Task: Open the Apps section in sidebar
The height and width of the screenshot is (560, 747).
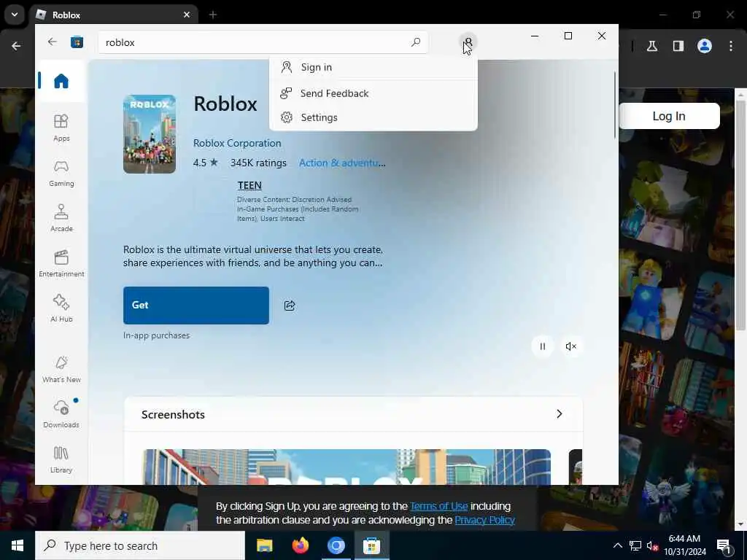Action: [x=61, y=128]
